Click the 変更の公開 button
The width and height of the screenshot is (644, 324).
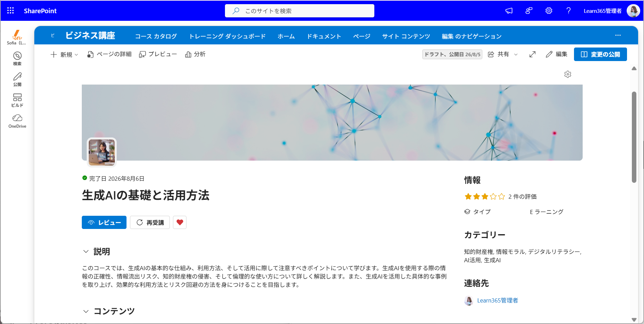tap(600, 54)
